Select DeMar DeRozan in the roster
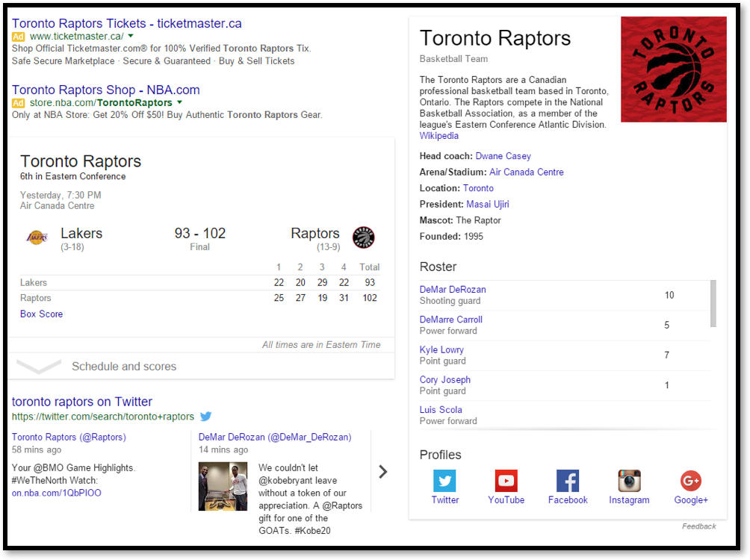750x560 pixels. coord(453,289)
